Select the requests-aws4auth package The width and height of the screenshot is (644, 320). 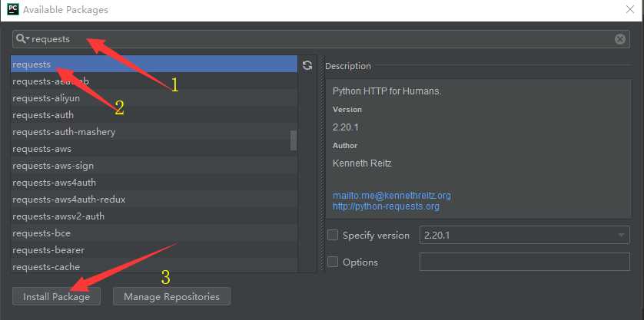(x=154, y=182)
